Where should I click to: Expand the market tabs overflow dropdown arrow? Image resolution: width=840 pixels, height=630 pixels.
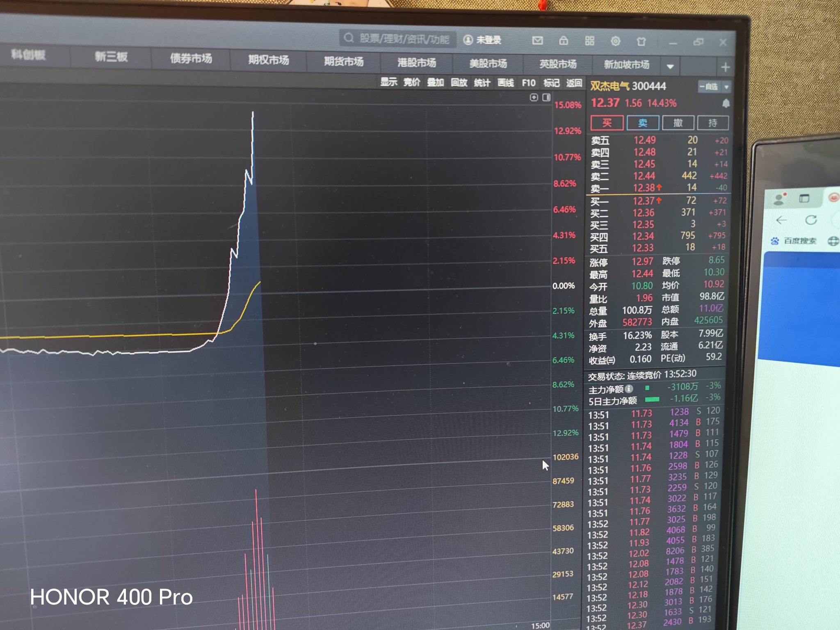tap(670, 66)
